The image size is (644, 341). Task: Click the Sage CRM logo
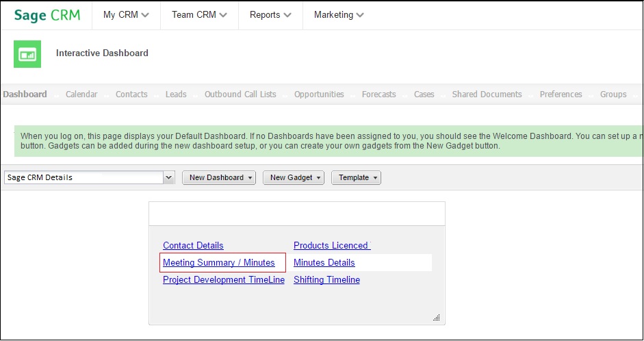[47, 15]
